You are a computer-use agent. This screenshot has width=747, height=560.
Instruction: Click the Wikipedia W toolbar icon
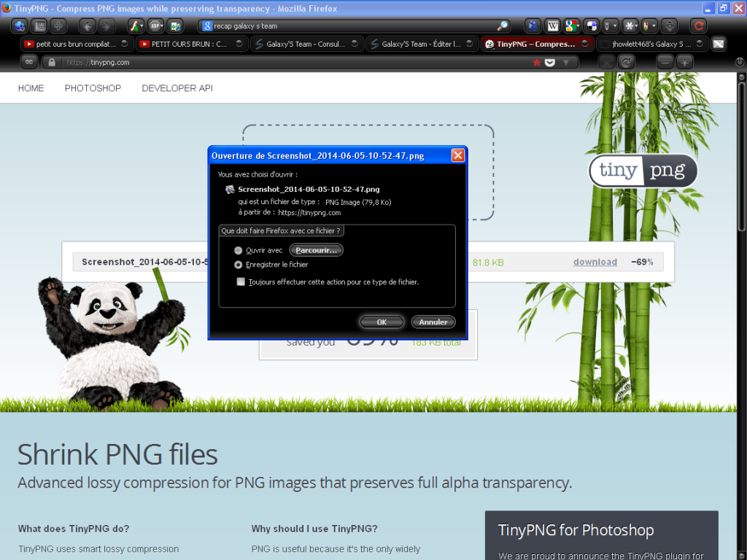553,26
